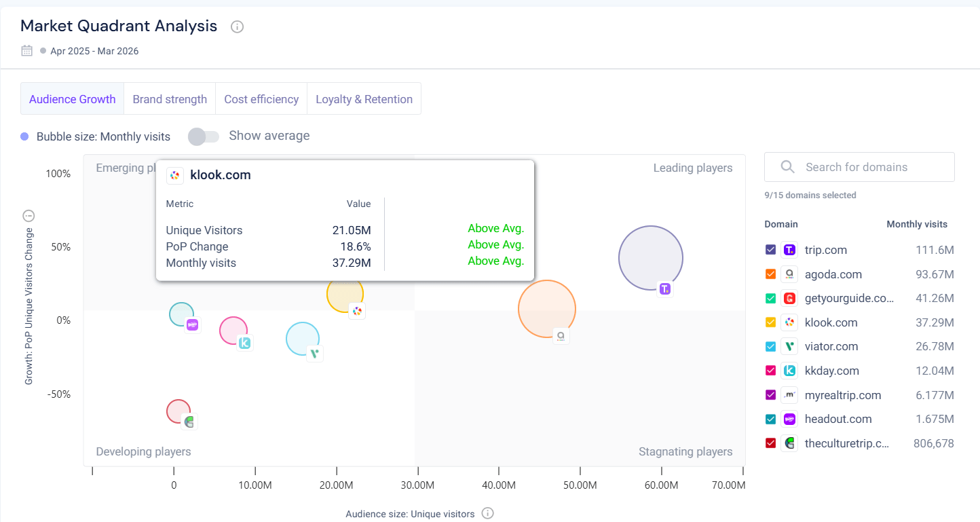Click the growth axis zoom-out minus icon

pyautogui.click(x=29, y=217)
